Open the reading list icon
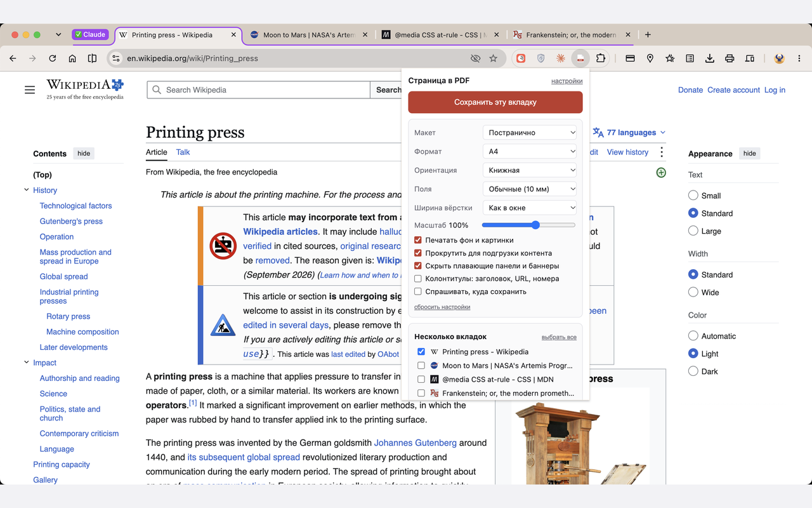This screenshot has height=508, width=812. coord(690,58)
